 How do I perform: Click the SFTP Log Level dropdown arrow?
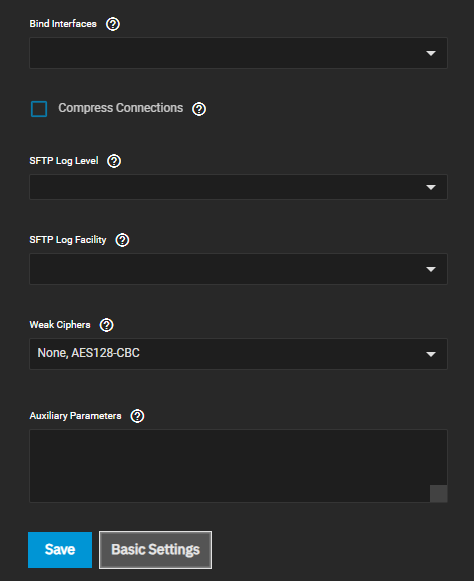pos(431,187)
